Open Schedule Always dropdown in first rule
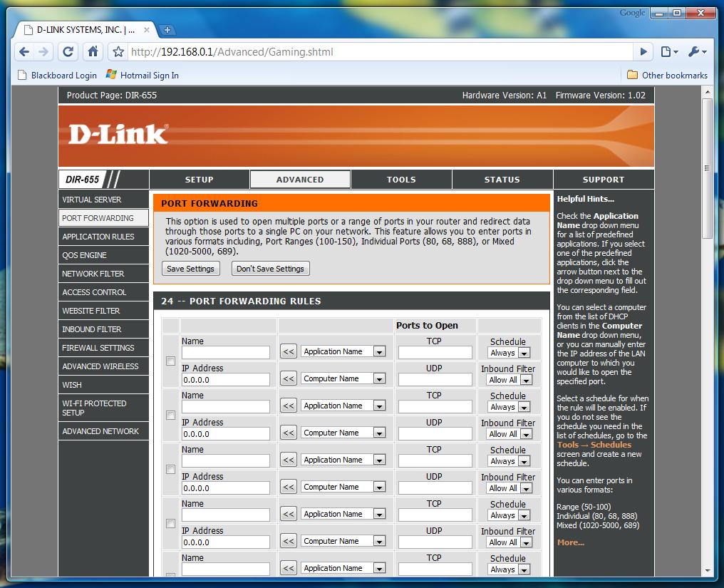The width and height of the screenshot is (724, 588). [x=509, y=353]
